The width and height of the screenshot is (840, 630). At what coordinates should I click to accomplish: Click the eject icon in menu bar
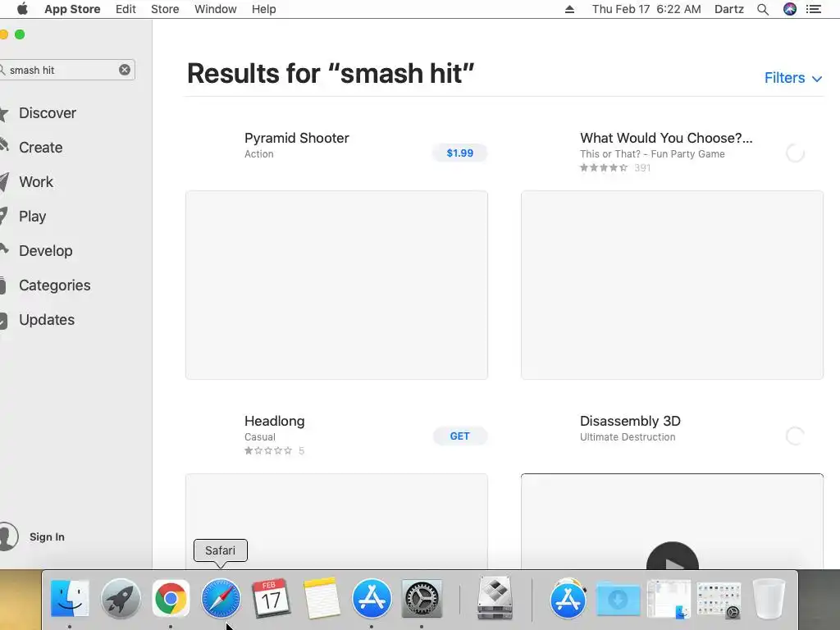(x=569, y=9)
